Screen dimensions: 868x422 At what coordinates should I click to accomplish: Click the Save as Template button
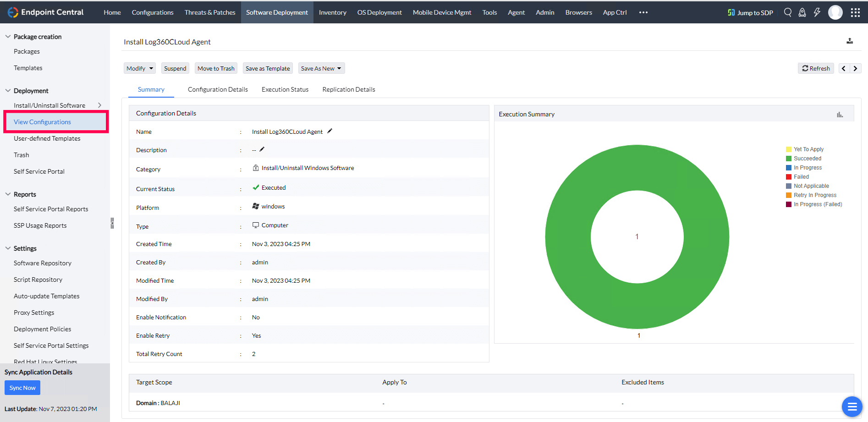coord(268,68)
